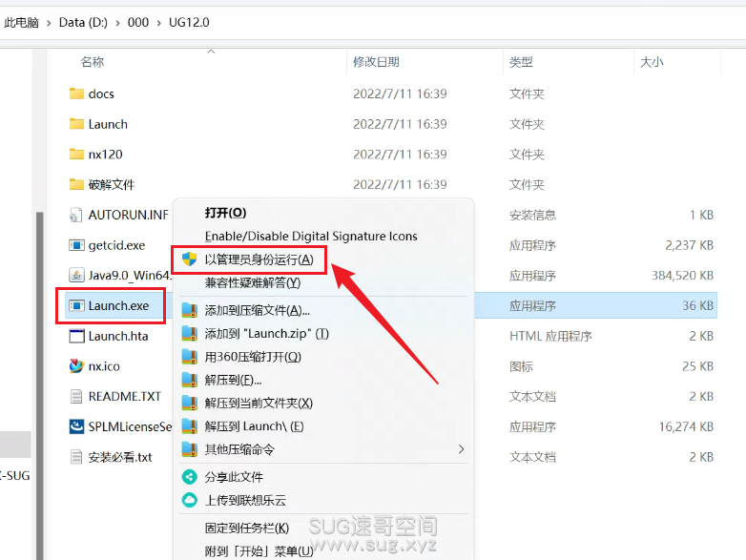Click the admin shield icon in context menu
This screenshot has width=746, height=560.
click(x=189, y=259)
